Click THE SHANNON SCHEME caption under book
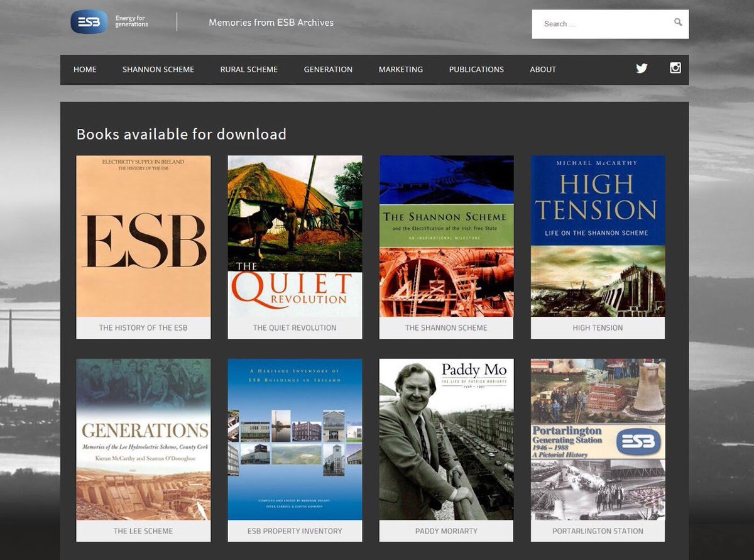This screenshot has width=754, height=560. coord(446,328)
